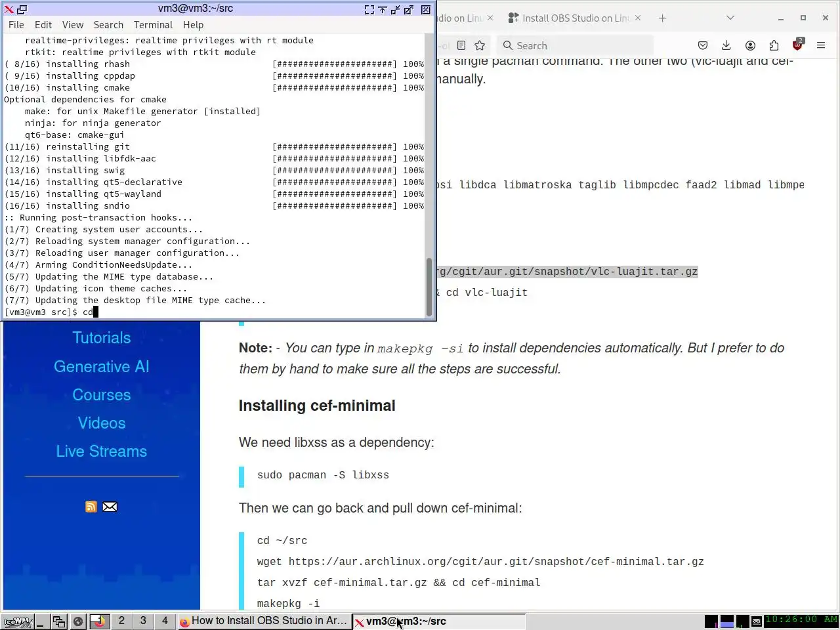The image size is (840, 630).
Task: Click the terminal vertical scrollbar thumb
Action: 429,286
